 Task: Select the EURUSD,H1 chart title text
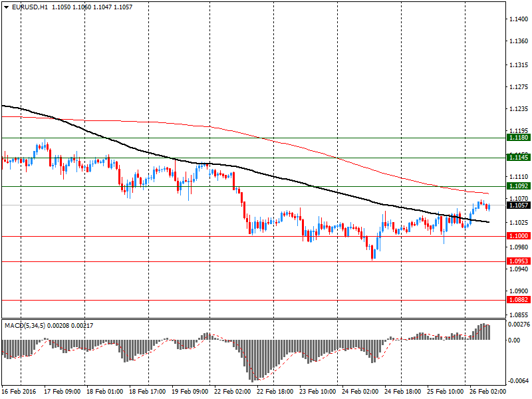pos(30,7)
